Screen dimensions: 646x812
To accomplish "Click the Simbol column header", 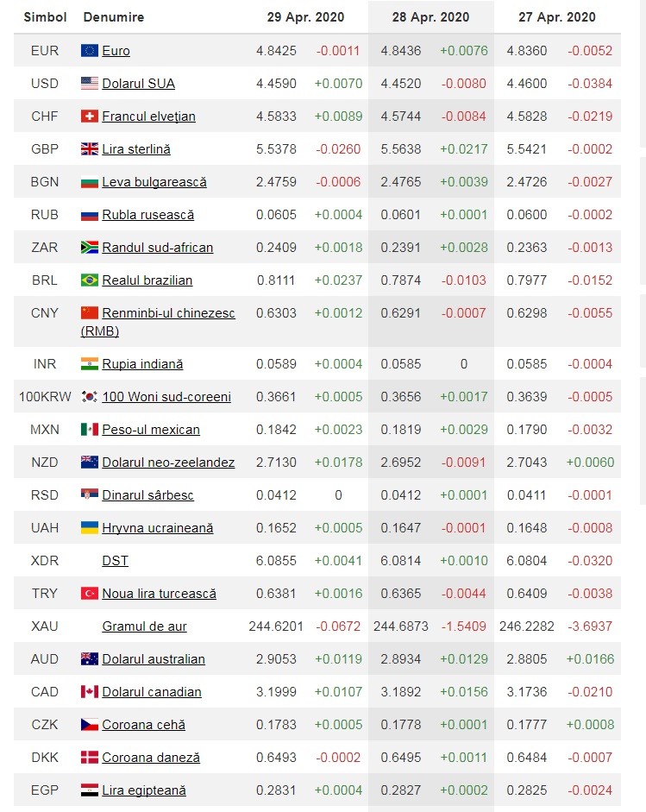I will pos(45,17).
